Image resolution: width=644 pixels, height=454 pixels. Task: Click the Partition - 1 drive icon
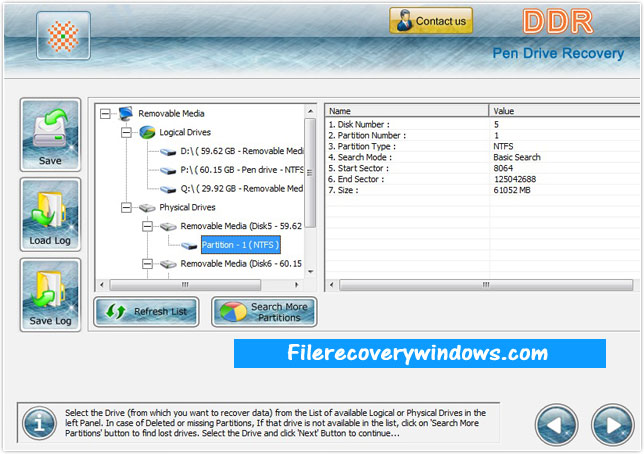pyautogui.click(x=189, y=245)
